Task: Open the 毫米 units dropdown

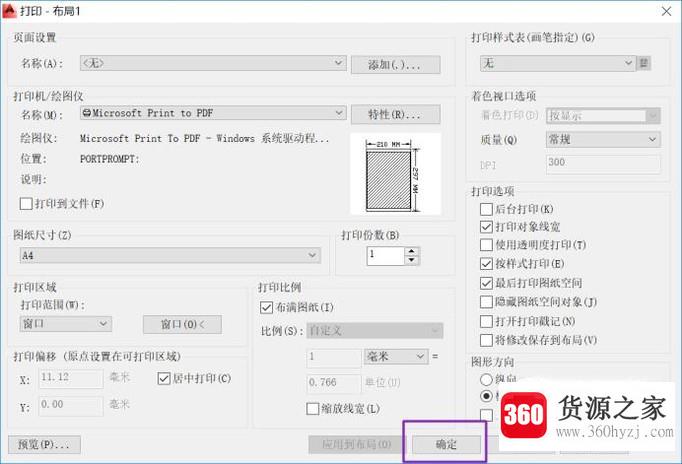Action: [x=396, y=357]
